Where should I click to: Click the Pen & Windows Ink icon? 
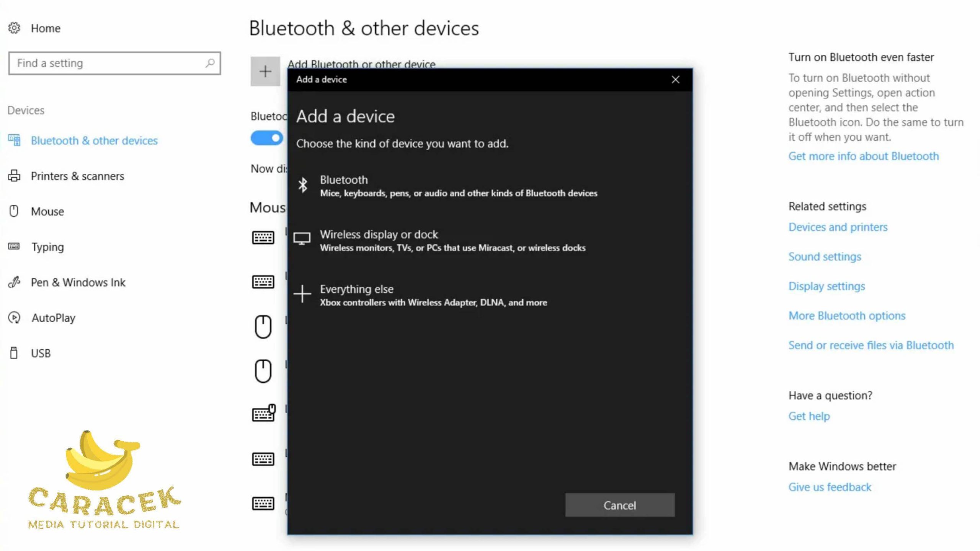click(x=14, y=282)
